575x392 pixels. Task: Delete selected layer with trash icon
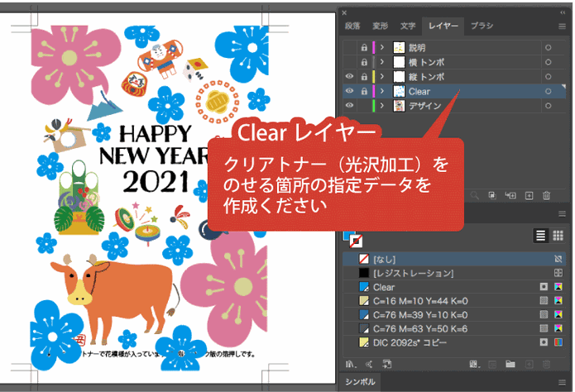point(546,195)
